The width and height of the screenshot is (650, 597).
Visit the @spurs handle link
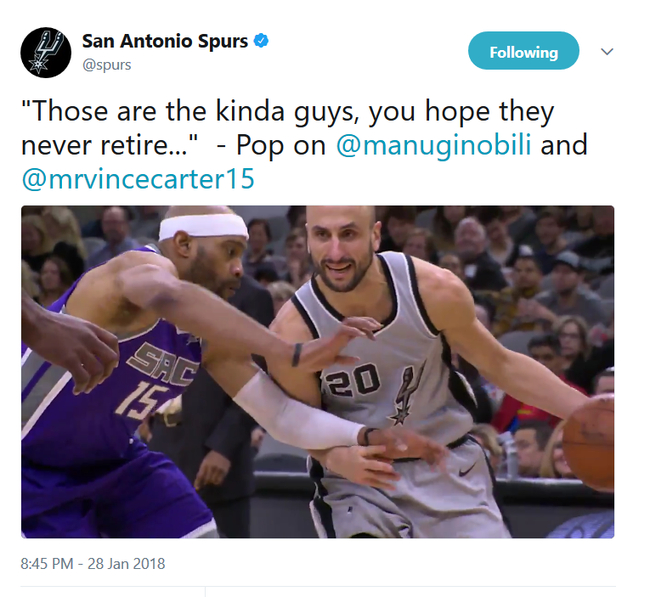107,65
